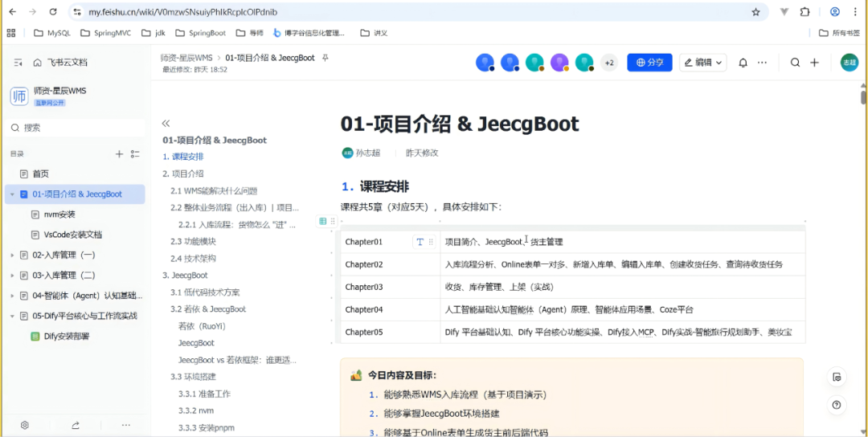Click the add new page plus icon in 目录
The width and height of the screenshot is (868, 437).
click(119, 154)
